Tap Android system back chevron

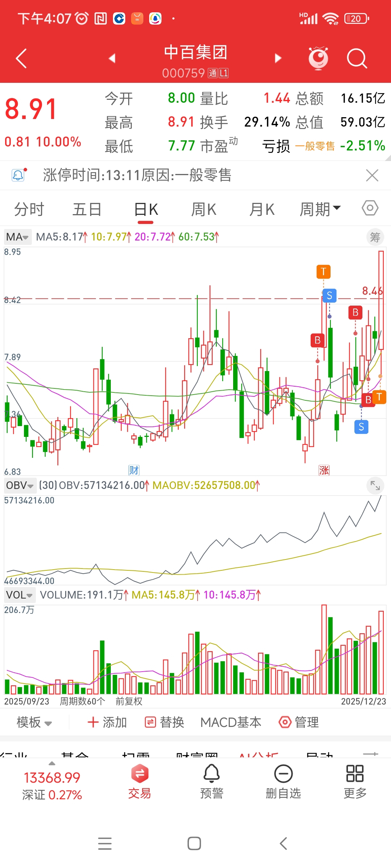(283, 844)
